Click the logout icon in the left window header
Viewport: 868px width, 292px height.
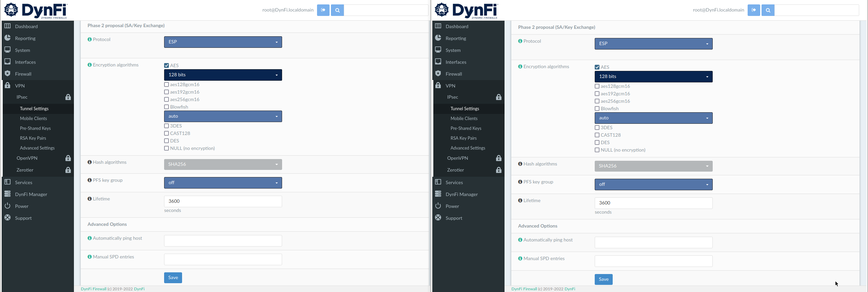click(x=323, y=10)
